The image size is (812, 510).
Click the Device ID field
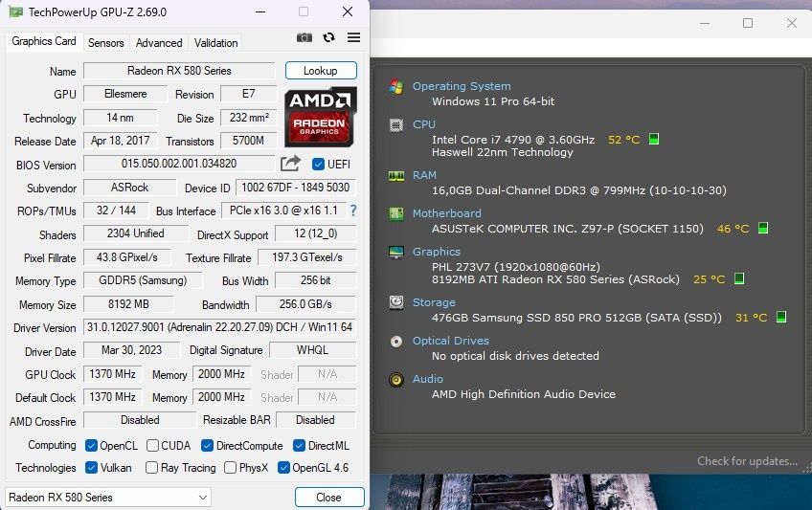pos(296,188)
